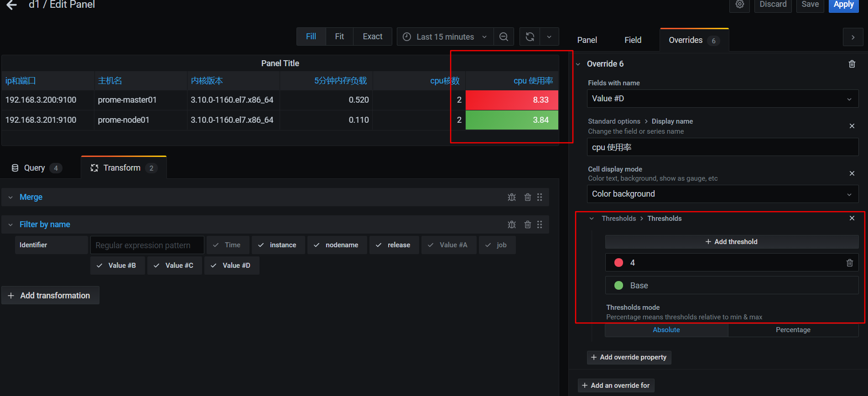Set view mode to Fill

[311, 36]
